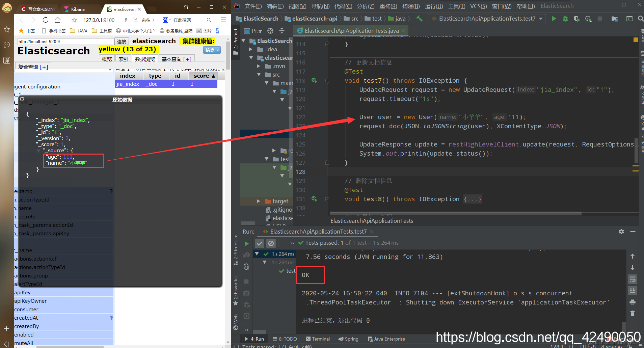Open the run configuration dropdown
The width and height of the screenshot is (644, 348).
pyautogui.click(x=487, y=19)
